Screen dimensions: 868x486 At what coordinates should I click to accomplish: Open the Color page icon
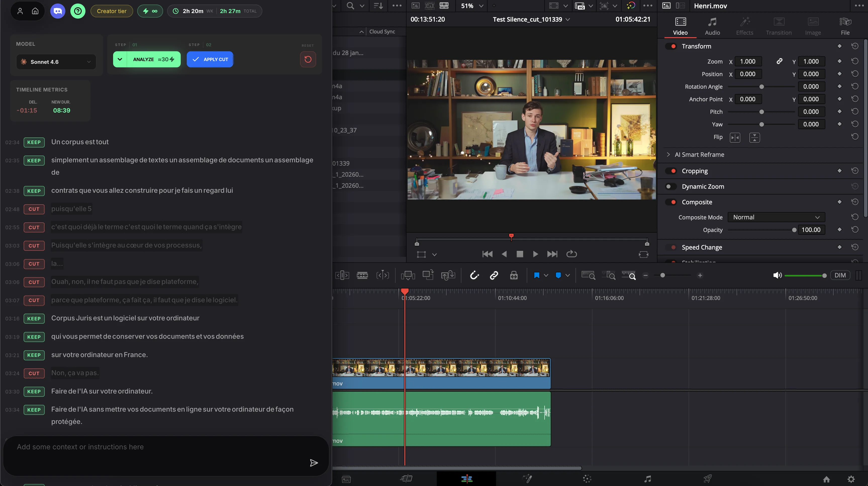point(587,478)
